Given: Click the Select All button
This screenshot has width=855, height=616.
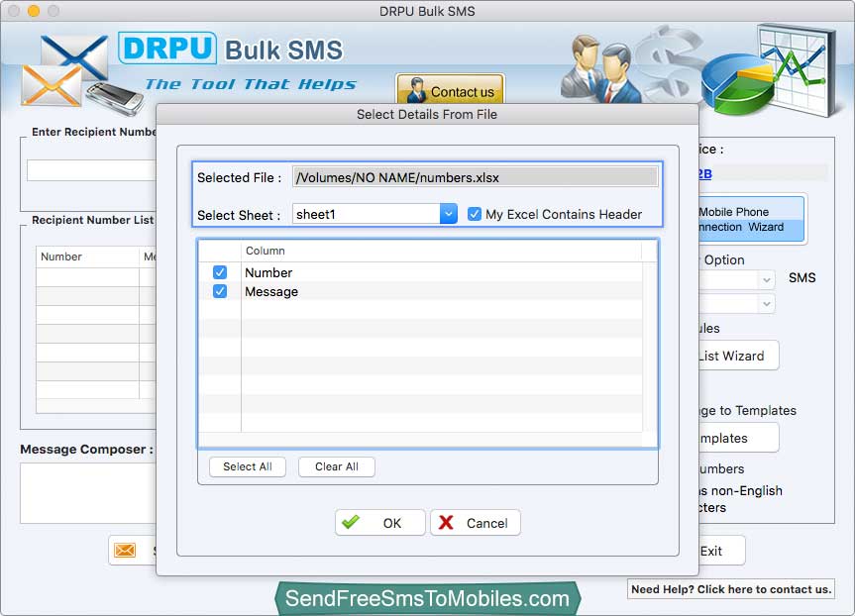Looking at the screenshot, I should 248,466.
